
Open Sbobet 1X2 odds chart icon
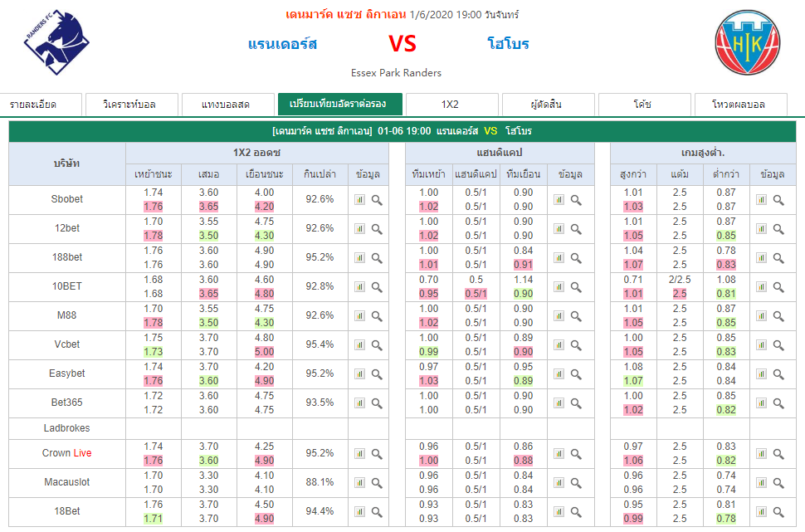360,200
